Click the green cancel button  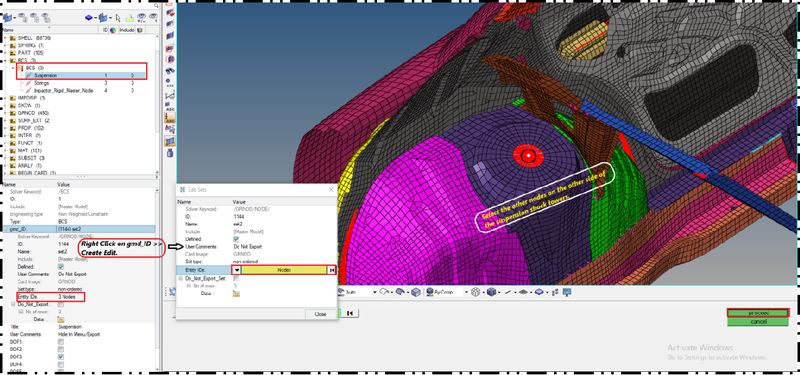[x=757, y=321]
